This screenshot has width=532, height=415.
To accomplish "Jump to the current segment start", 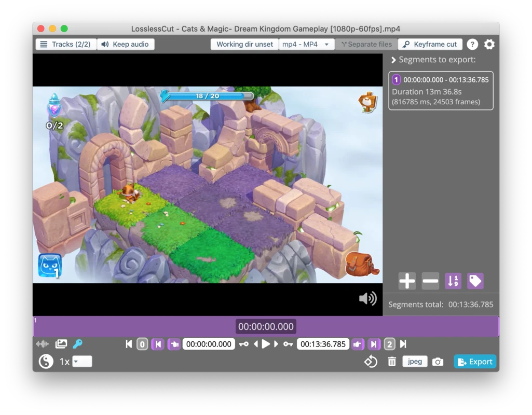I will coord(158,344).
